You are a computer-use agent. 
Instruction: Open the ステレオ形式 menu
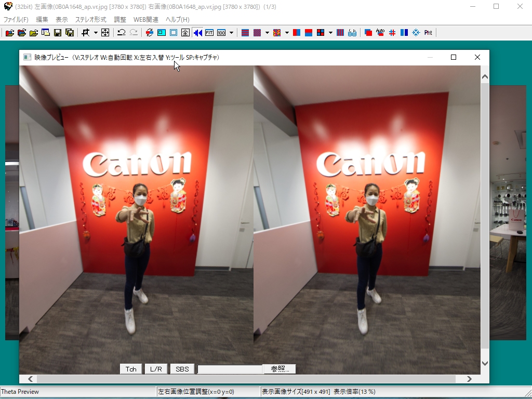pos(90,20)
